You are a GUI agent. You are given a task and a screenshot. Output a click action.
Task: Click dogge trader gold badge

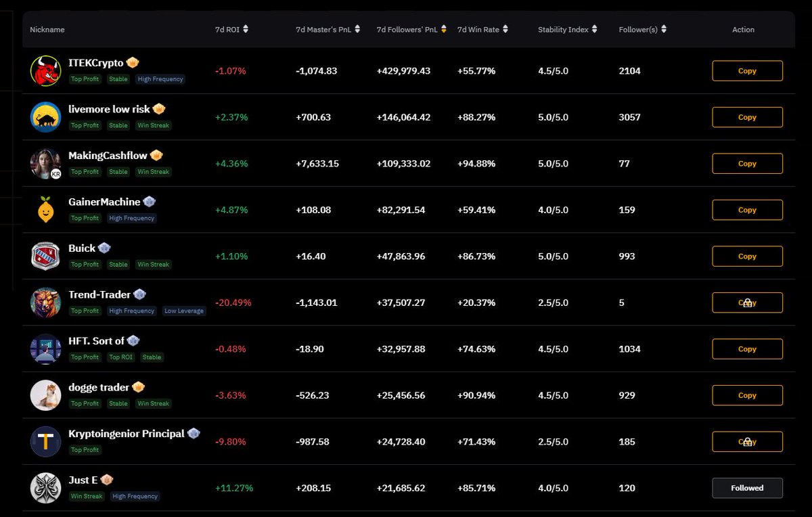pyautogui.click(x=138, y=387)
